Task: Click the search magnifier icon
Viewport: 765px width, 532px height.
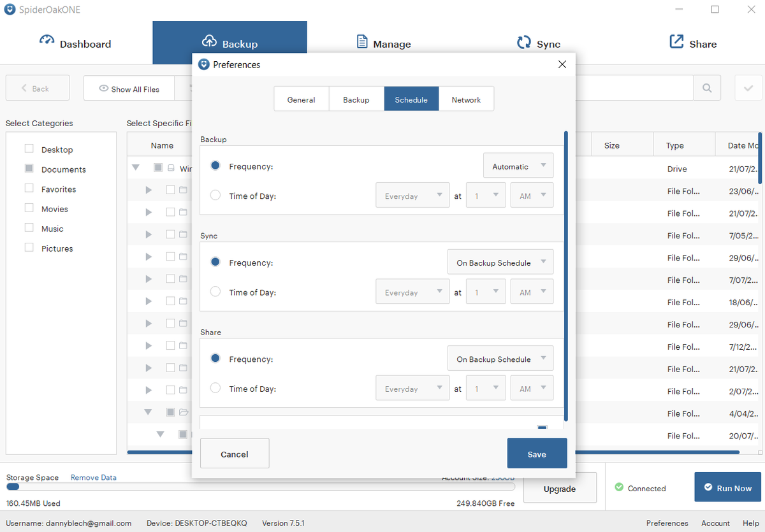Action: tap(708, 87)
